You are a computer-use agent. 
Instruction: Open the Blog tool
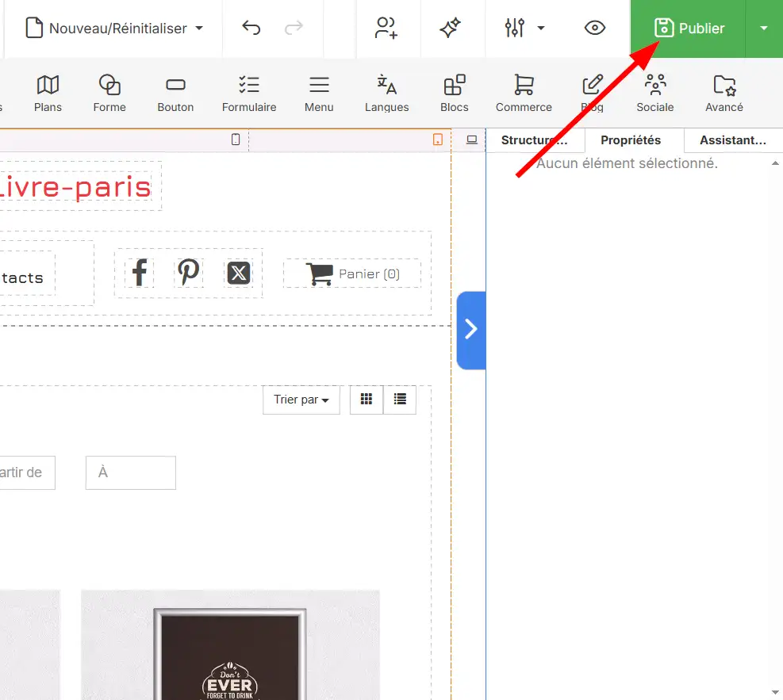[593, 94]
